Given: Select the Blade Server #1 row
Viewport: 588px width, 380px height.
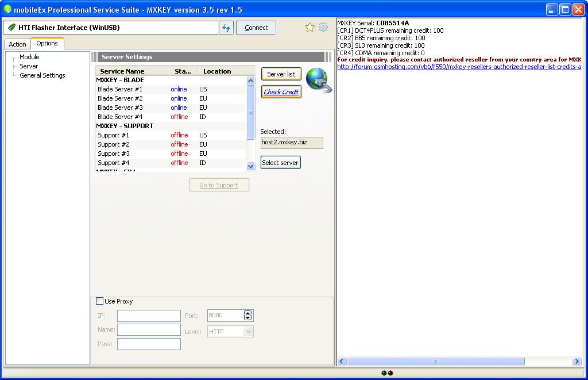Looking at the screenshot, I should point(171,89).
